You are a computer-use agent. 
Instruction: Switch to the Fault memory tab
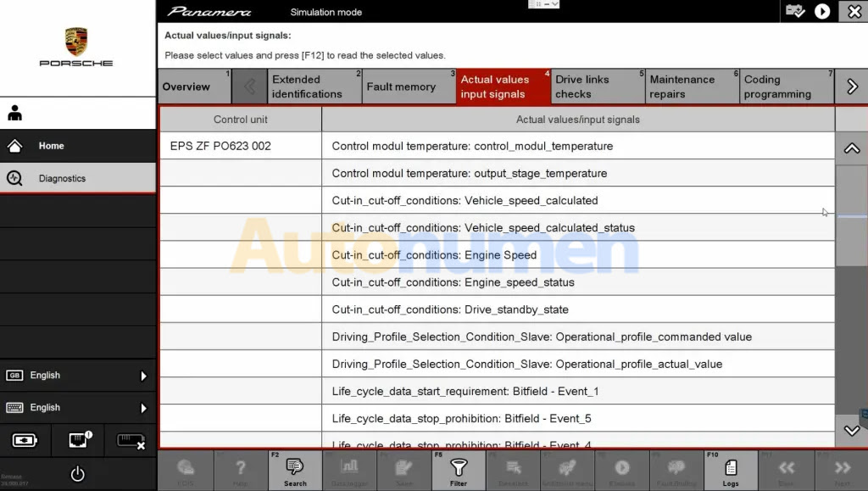point(401,86)
